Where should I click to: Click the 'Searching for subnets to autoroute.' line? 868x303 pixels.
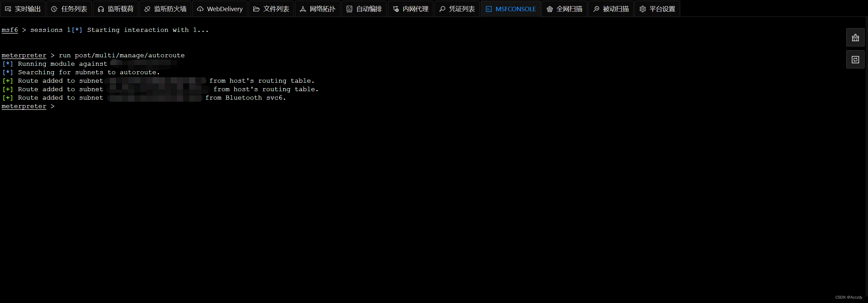click(x=81, y=72)
